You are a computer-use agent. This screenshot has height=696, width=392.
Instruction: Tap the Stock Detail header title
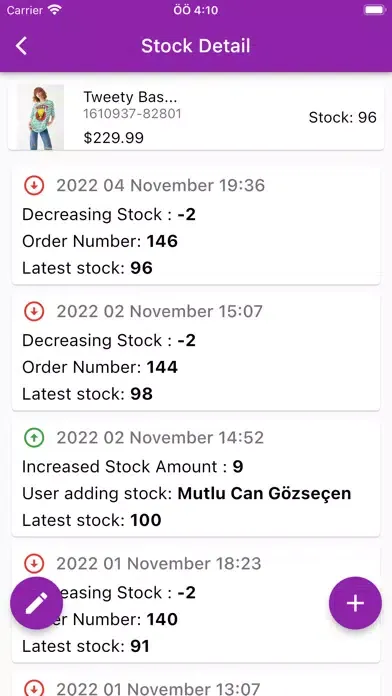196,46
